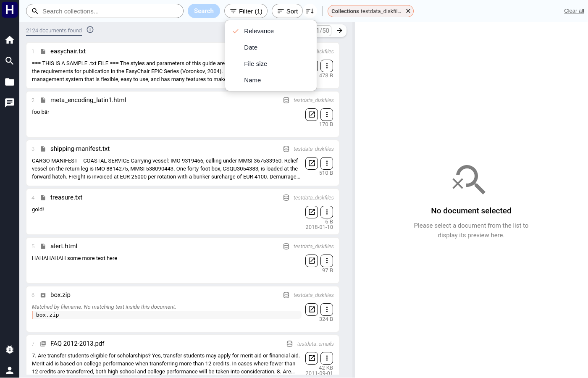Viewport: 588px width, 378px height.
Task: Select the shipping-manifest.txt document title
Action: (80, 149)
